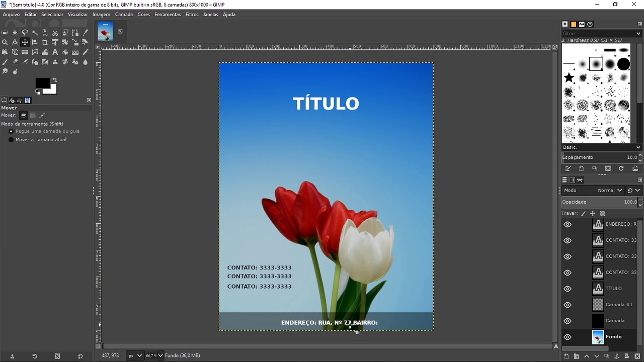Select the Smudge tool

[5, 71]
